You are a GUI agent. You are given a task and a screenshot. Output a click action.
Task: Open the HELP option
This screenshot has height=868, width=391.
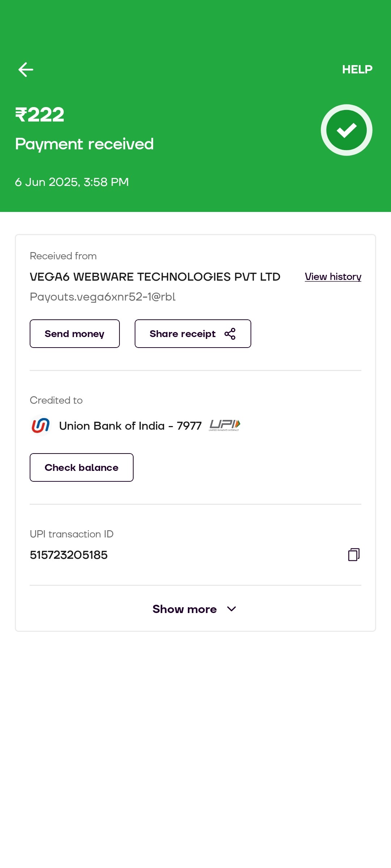click(x=357, y=69)
